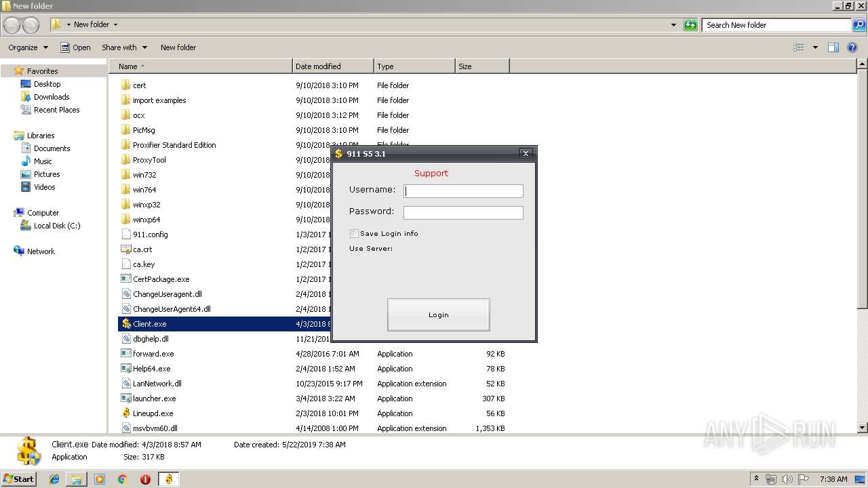Open the Share with dropdown
Viewport: 868px width, 488px height.
click(x=124, y=47)
